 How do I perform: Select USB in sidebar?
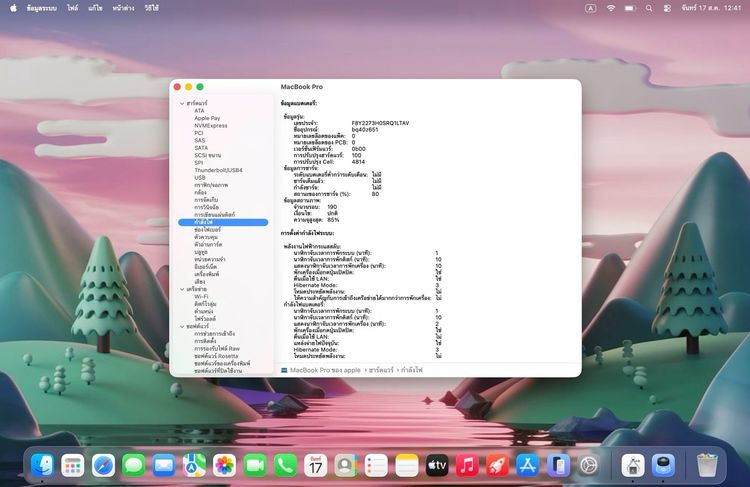(199, 177)
